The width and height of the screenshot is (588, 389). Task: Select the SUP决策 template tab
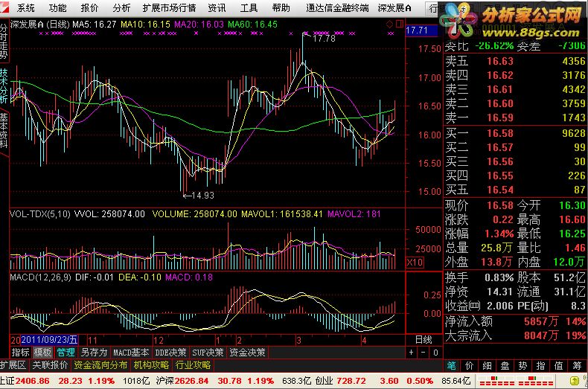[x=208, y=353]
